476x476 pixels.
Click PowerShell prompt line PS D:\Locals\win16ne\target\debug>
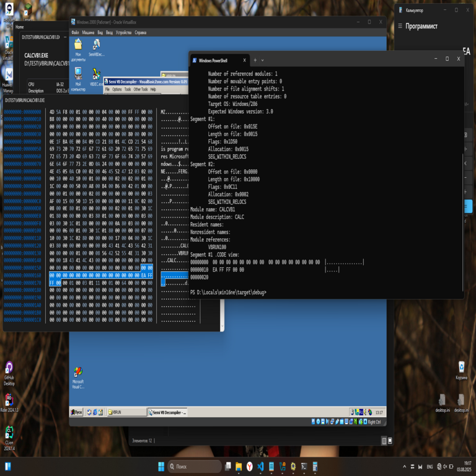pyautogui.click(x=228, y=293)
